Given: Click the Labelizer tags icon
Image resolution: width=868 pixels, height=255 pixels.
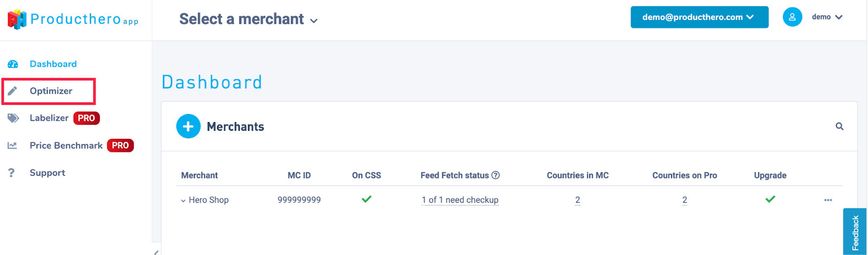Looking at the screenshot, I should (x=13, y=118).
